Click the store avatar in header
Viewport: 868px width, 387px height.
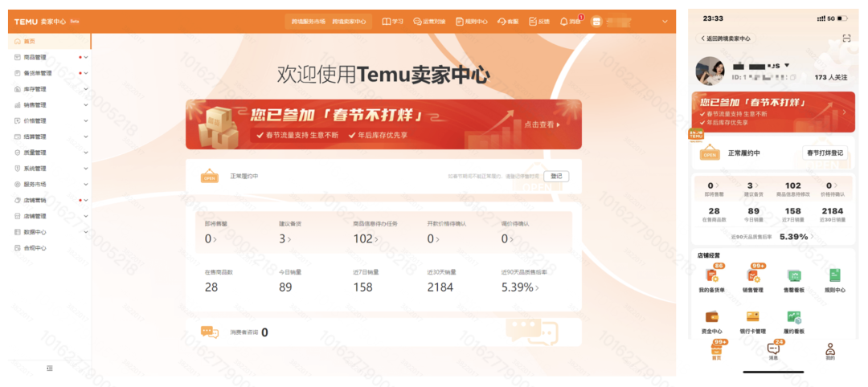pyautogui.click(x=596, y=22)
